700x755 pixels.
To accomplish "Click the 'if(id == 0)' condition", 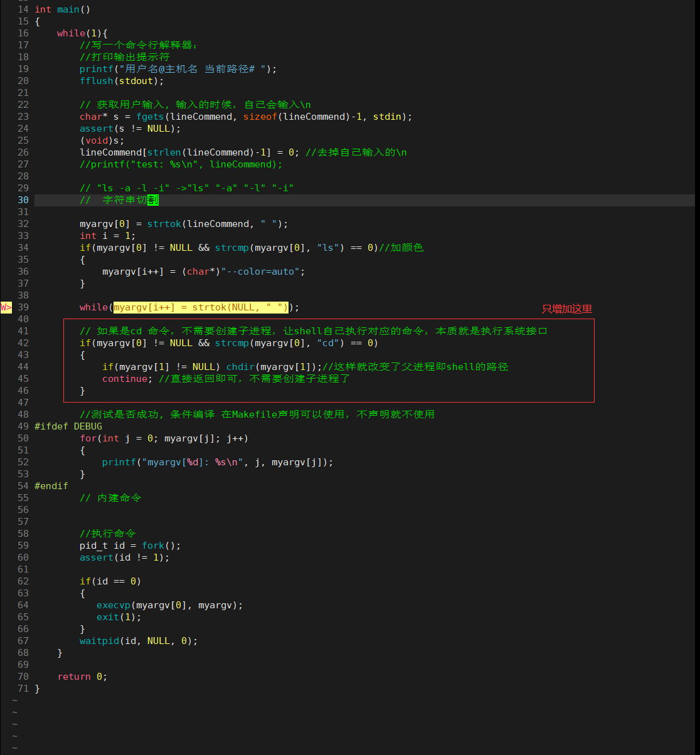I will (110, 581).
